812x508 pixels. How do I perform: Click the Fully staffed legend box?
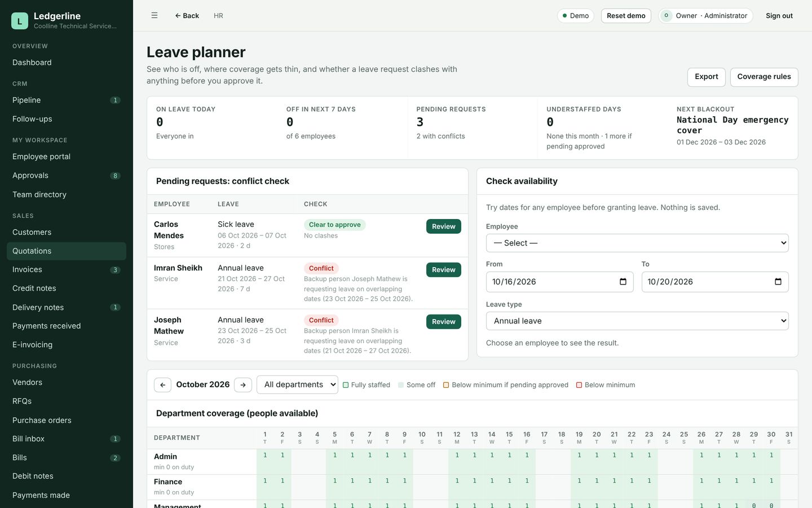pos(346,385)
